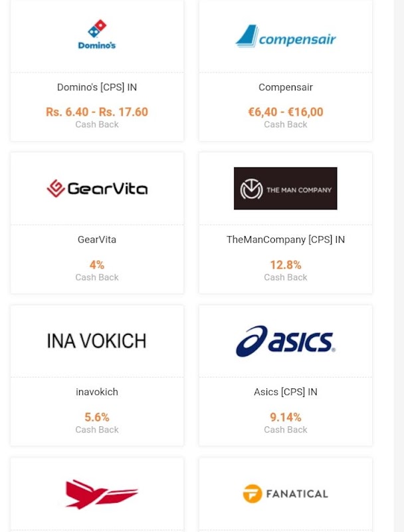Open TheManCompany [CPS] IN title
The height and width of the screenshot is (532, 404).
(x=286, y=239)
